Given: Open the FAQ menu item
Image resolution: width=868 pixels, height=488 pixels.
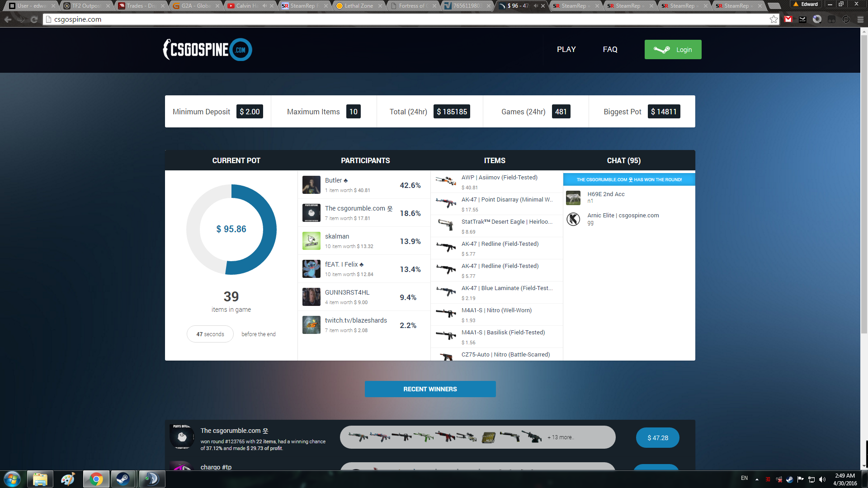Looking at the screenshot, I should (x=610, y=49).
